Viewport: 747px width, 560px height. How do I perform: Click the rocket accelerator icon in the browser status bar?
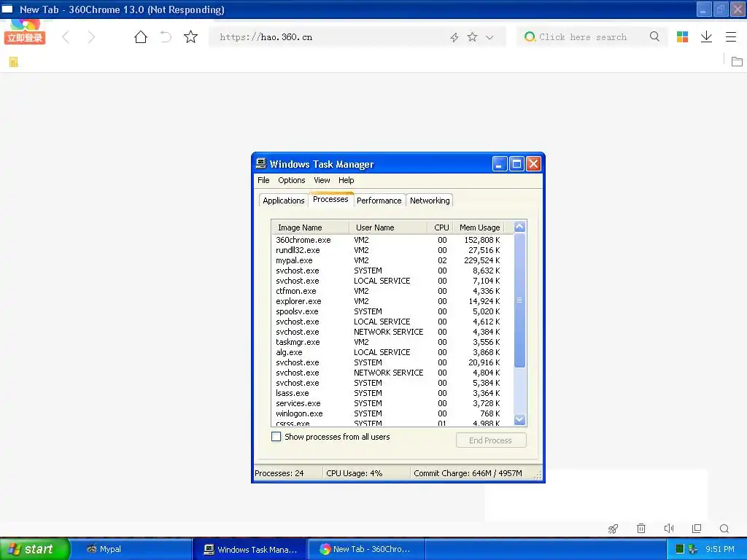[x=613, y=529]
